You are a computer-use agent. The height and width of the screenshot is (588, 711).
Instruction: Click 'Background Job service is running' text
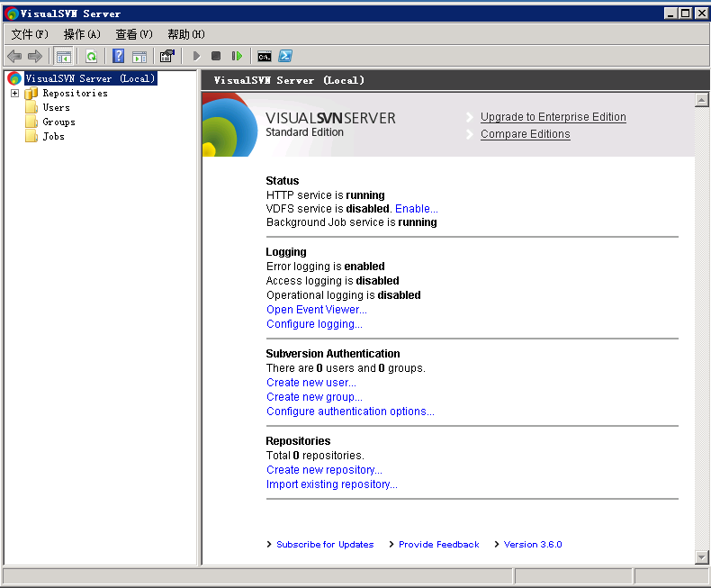(351, 222)
